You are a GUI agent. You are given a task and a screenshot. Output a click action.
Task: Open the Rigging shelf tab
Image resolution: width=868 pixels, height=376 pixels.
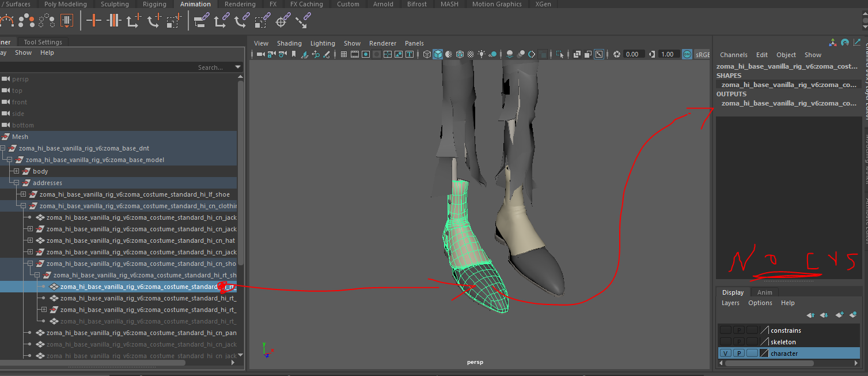click(x=154, y=4)
